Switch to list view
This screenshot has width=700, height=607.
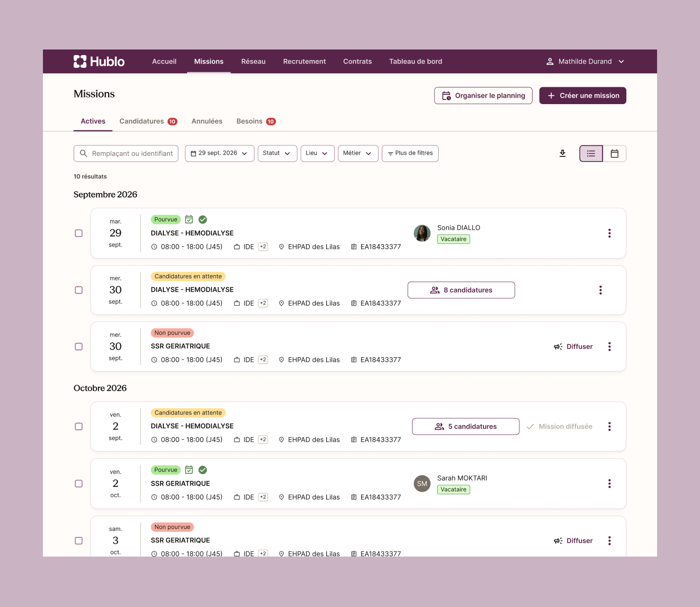click(591, 154)
